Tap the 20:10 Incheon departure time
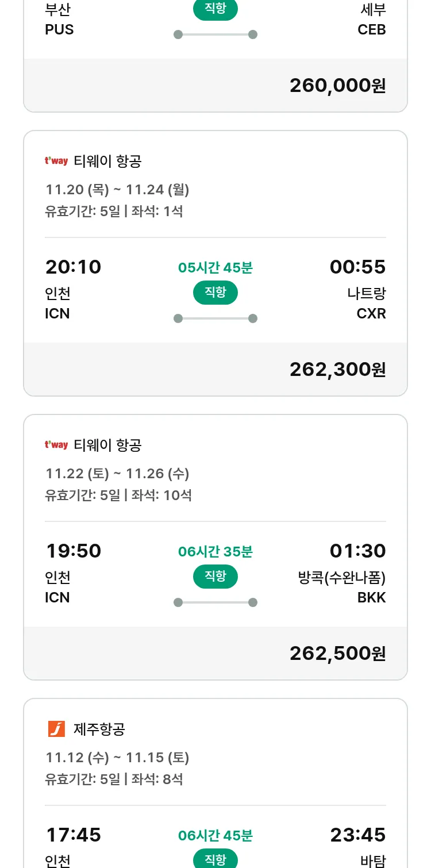This screenshot has height=868, width=431. coord(73,267)
